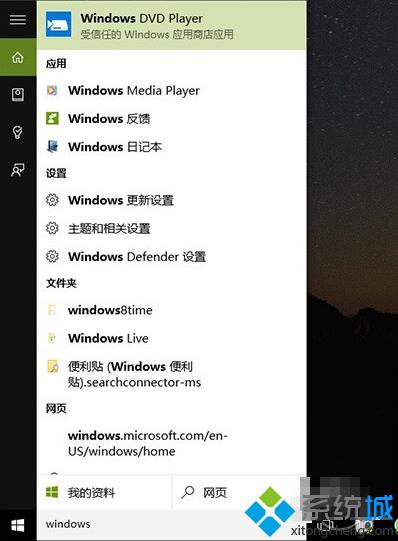398x541 pixels.
Task: Click the search box containing windows
Action: point(171,525)
